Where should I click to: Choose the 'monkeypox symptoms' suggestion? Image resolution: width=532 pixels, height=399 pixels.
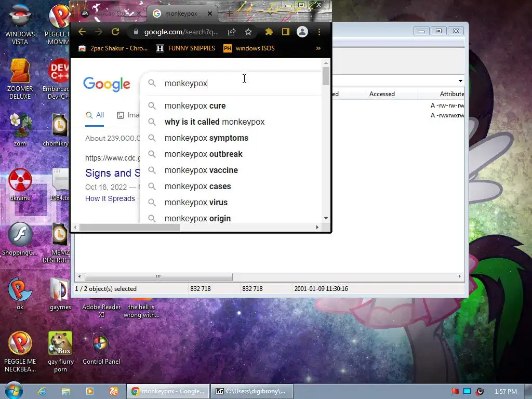click(x=231, y=138)
